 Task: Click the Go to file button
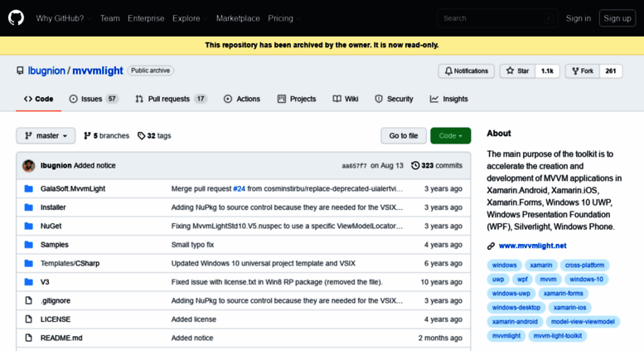[x=404, y=135]
